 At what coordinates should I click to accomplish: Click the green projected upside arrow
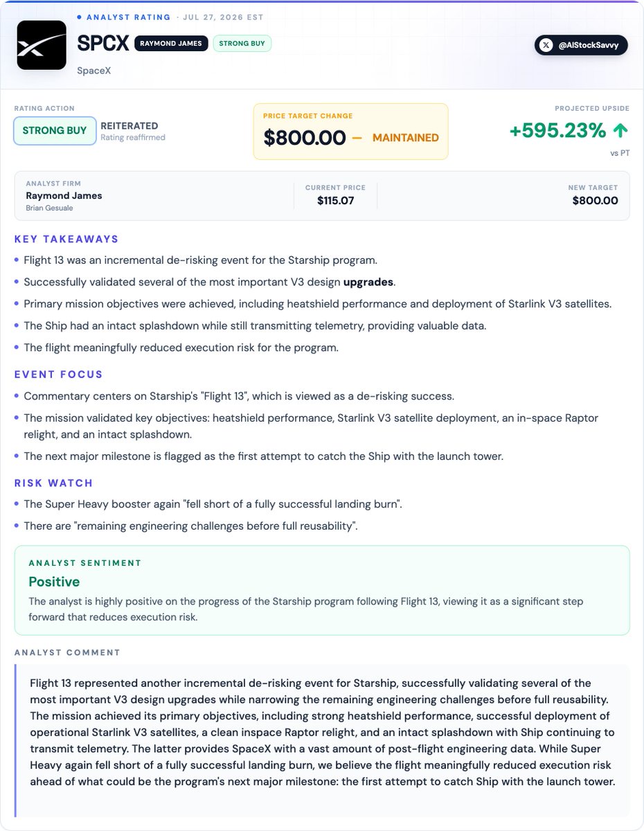click(622, 130)
